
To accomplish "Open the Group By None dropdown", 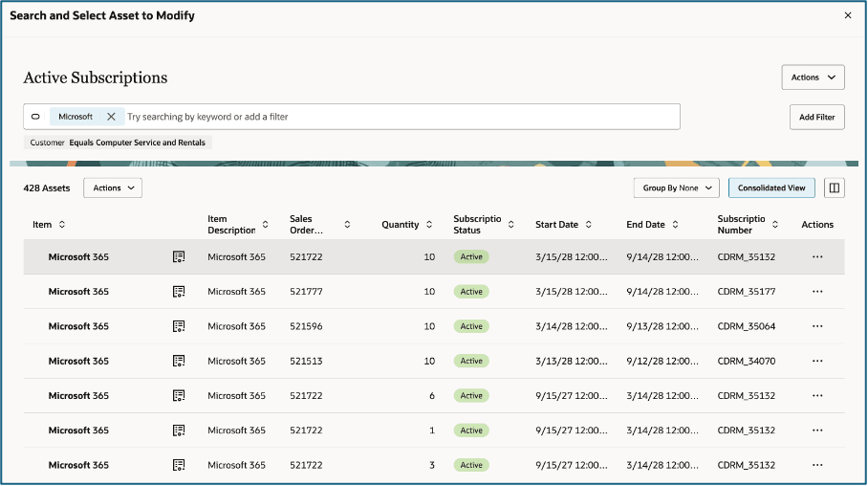I will point(676,188).
